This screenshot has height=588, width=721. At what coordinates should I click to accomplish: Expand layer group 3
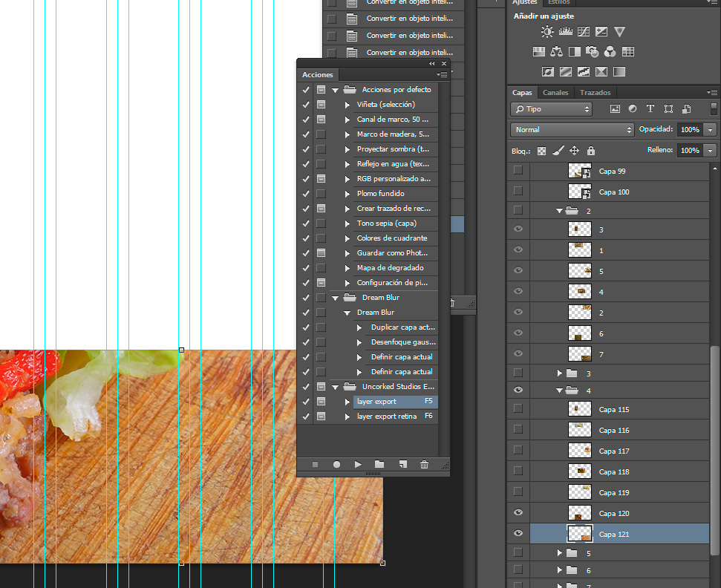coord(560,373)
